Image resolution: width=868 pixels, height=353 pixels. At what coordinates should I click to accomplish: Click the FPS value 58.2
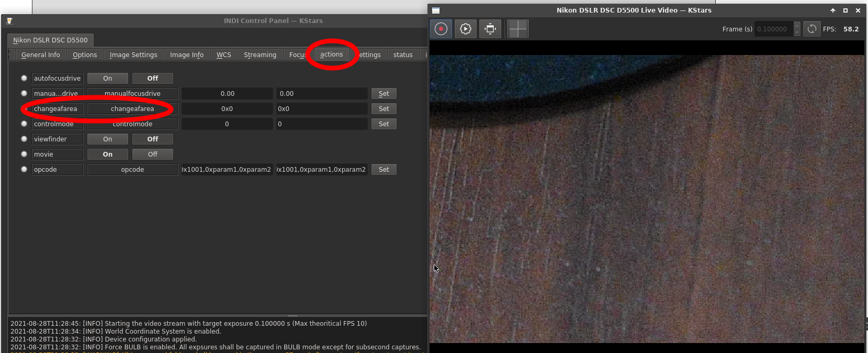[851, 29]
